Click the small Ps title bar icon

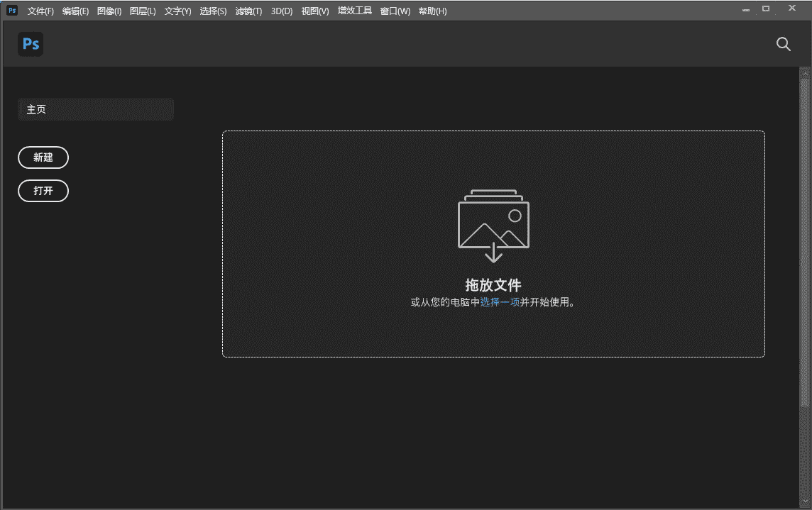(x=12, y=11)
